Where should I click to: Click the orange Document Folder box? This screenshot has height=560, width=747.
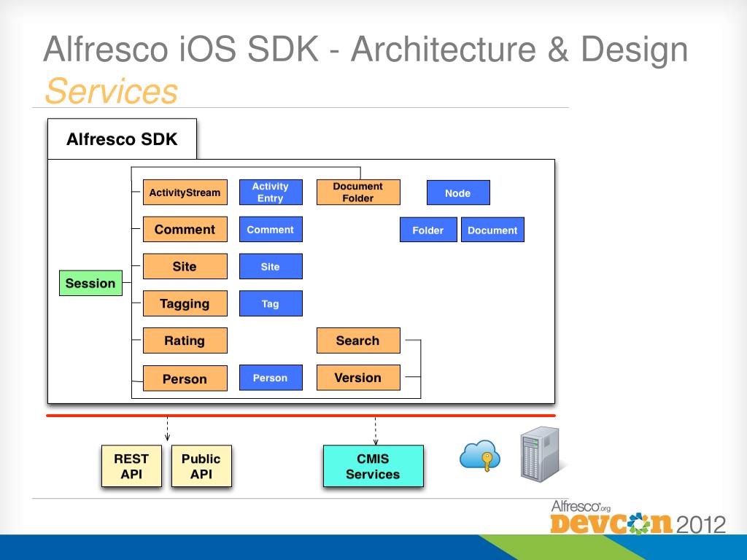tap(358, 192)
